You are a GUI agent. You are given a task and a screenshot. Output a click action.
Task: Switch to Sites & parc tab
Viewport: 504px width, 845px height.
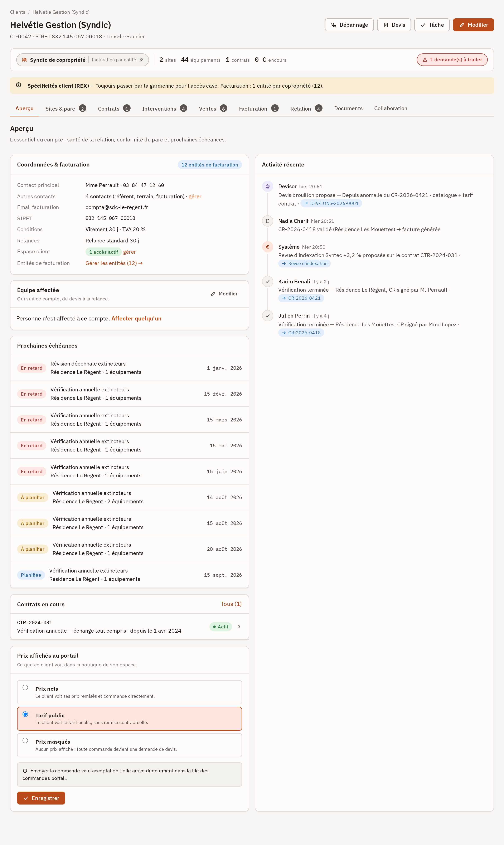coord(66,108)
